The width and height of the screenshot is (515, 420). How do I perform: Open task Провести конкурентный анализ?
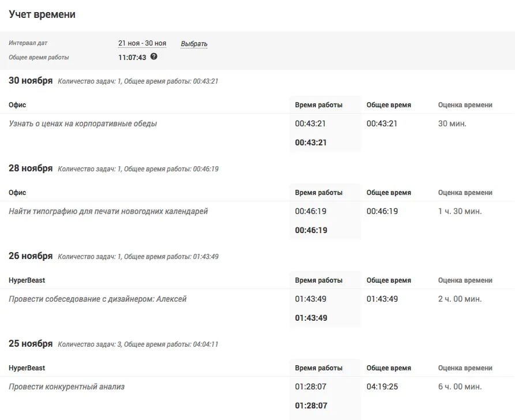coord(67,387)
